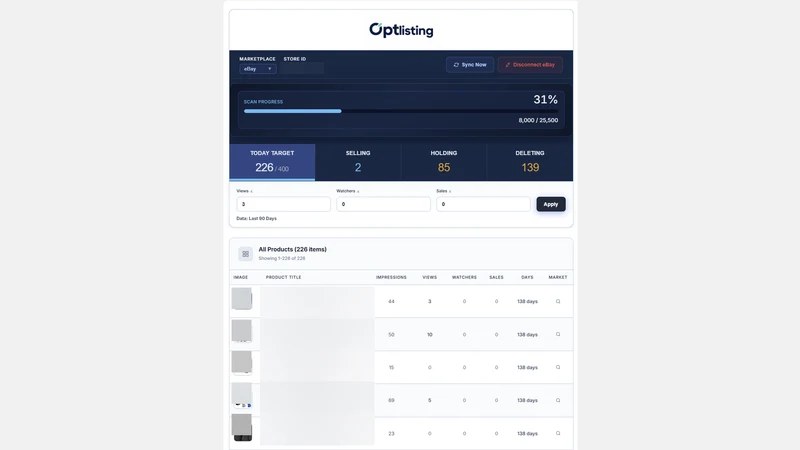
Task: Click the 8,000 / 25,500 count
Action: tap(538, 120)
